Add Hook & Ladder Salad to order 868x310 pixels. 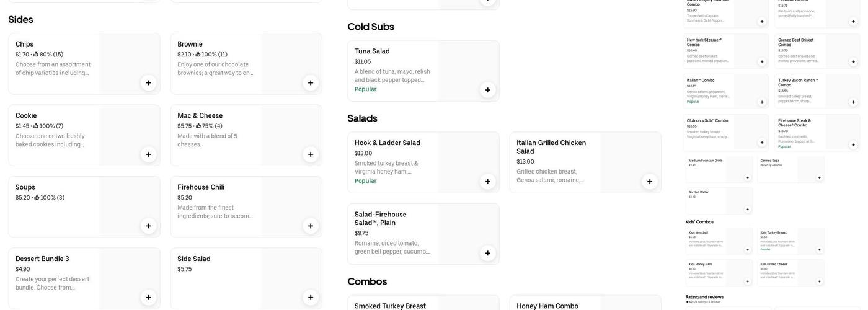point(487,182)
